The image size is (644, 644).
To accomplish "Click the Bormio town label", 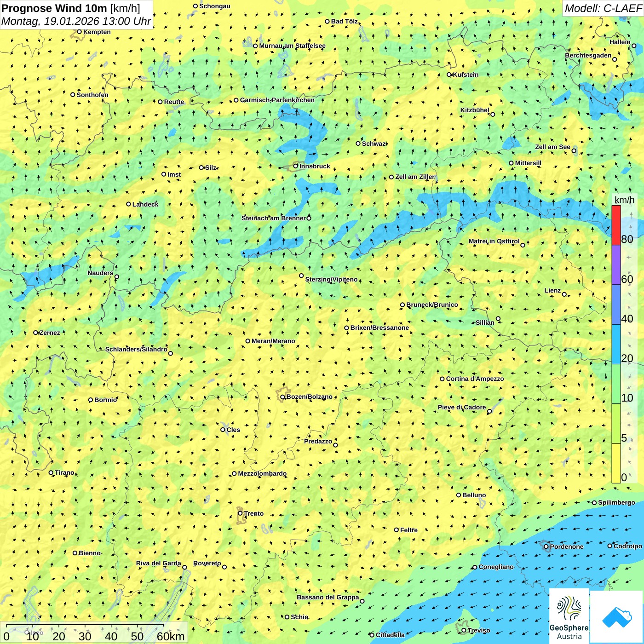I will tap(106, 400).
